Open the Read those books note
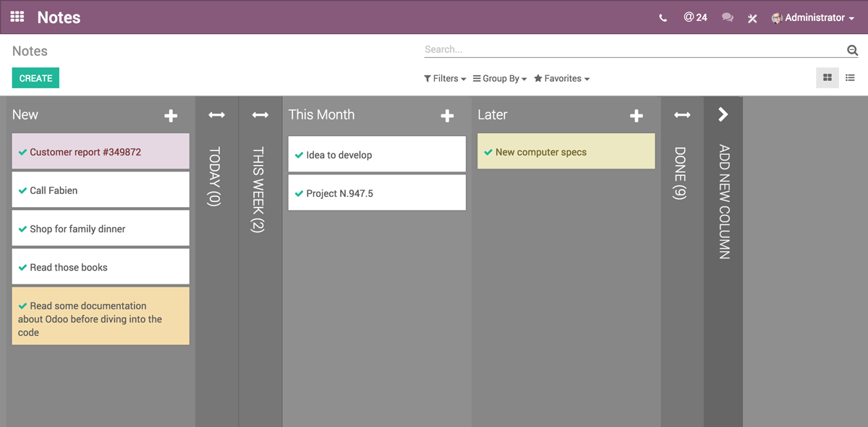The image size is (868, 427). [101, 267]
